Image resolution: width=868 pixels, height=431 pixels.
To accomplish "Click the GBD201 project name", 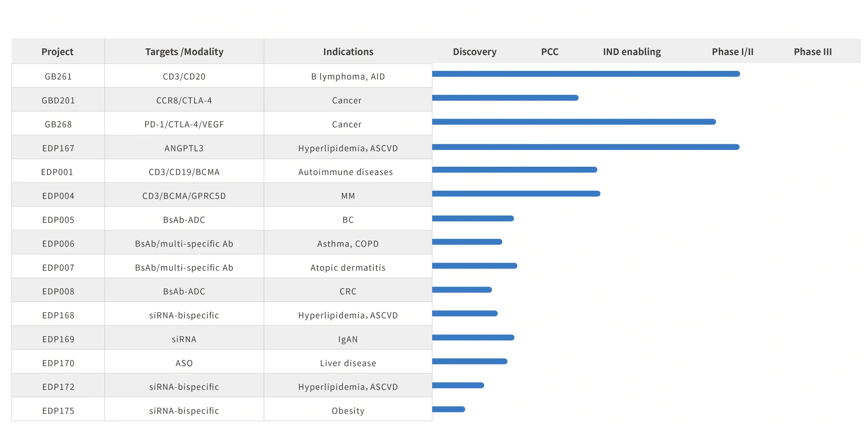I will click(58, 100).
